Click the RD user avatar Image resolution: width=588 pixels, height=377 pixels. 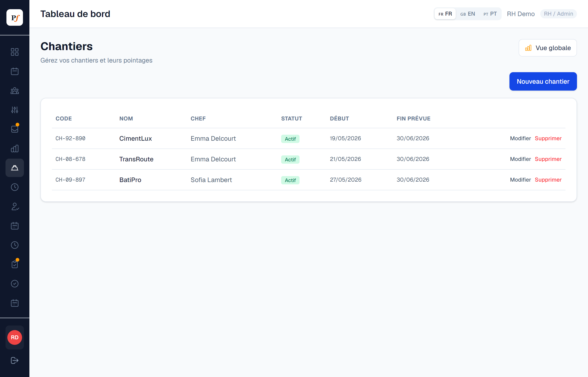[x=15, y=337]
